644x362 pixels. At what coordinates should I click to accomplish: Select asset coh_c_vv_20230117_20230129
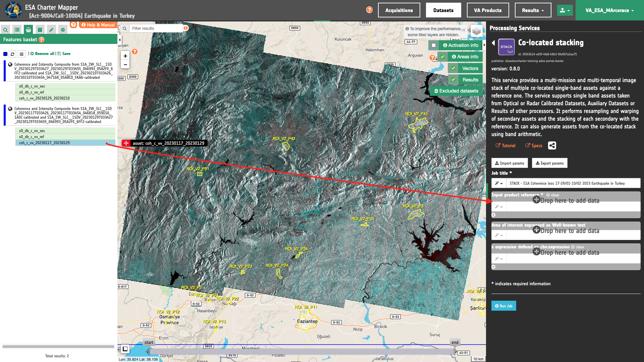[65, 143]
